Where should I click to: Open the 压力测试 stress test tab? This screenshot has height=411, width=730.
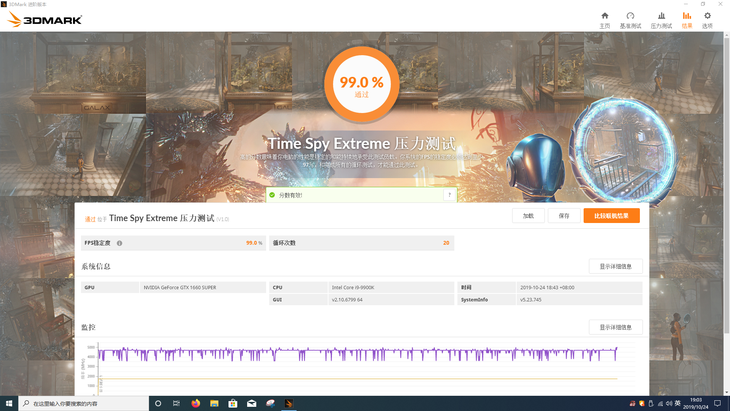[x=661, y=20]
